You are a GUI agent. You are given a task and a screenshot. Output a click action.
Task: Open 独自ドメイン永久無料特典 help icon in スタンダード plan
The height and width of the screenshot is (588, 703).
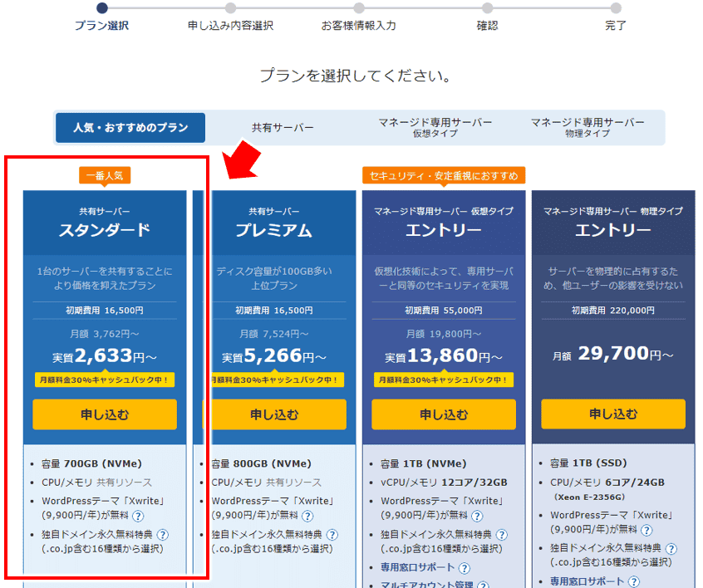click(x=163, y=535)
